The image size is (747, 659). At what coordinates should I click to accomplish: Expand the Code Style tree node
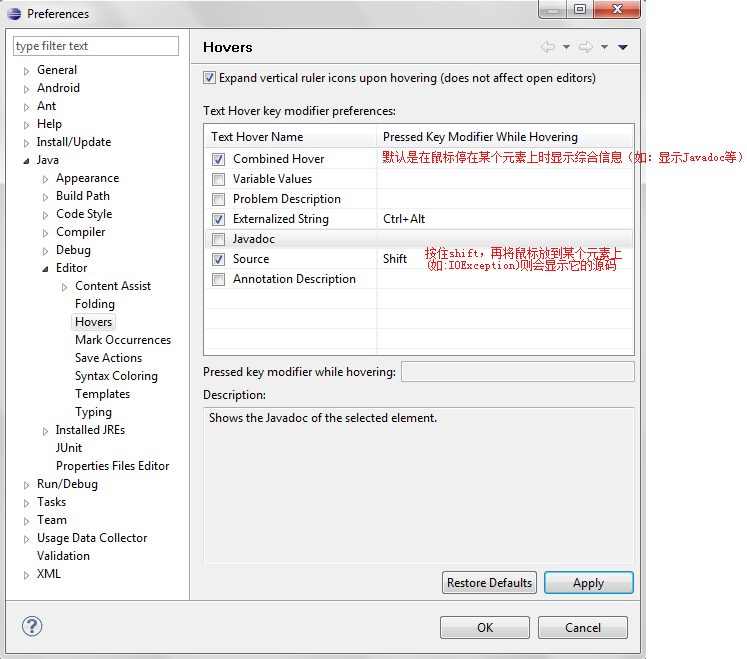pyautogui.click(x=45, y=215)
